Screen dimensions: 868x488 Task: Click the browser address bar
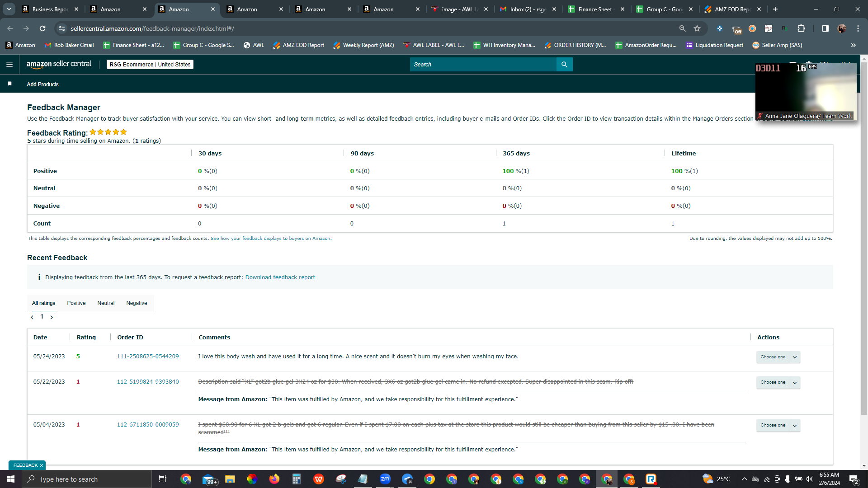pos(371,28)
